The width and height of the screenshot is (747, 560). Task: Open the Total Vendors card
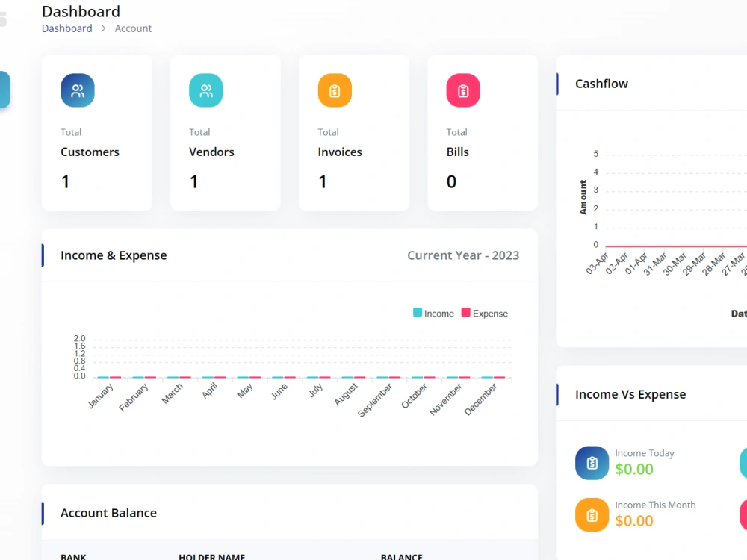pos(226,132)
